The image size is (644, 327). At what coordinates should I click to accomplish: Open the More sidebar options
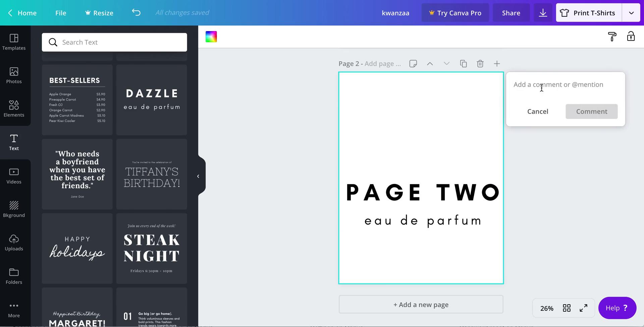pyautogui.click(x=14, y=310)
